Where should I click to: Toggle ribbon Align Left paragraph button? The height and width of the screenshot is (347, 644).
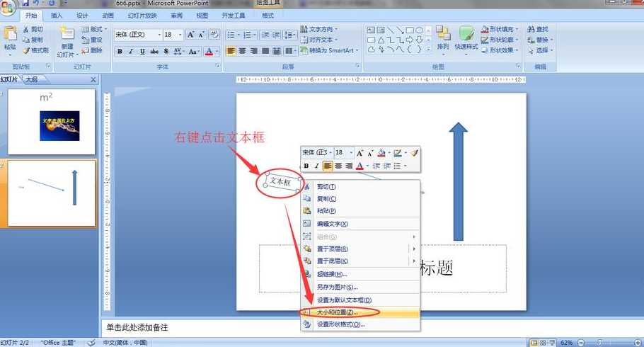[x=231, y=51]
